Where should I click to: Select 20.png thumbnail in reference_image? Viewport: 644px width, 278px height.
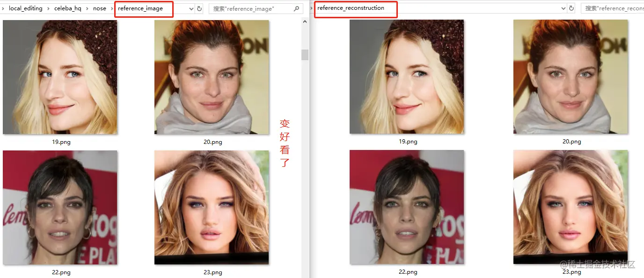[212, 77]
